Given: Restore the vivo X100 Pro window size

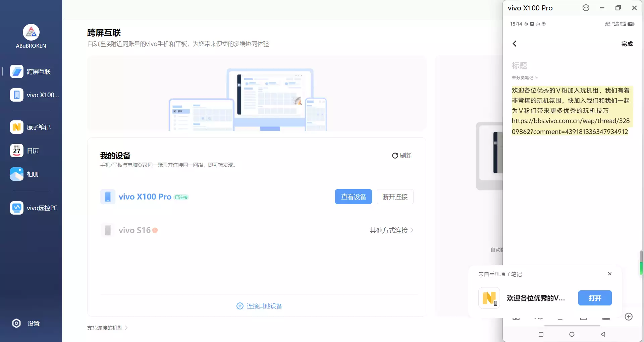Looking at the screenshot, I should (618, 8).
